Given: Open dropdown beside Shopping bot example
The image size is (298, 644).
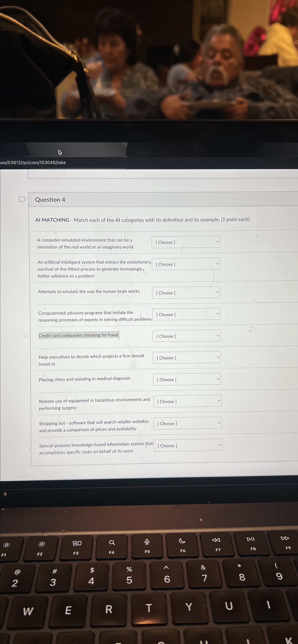Looking at the screenshot, I should click(187, 423).
